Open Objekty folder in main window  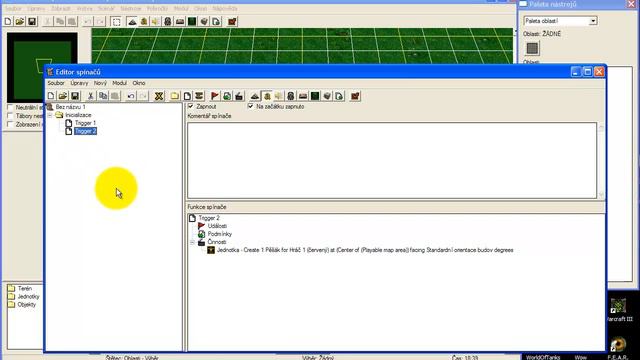pos(27,304)
